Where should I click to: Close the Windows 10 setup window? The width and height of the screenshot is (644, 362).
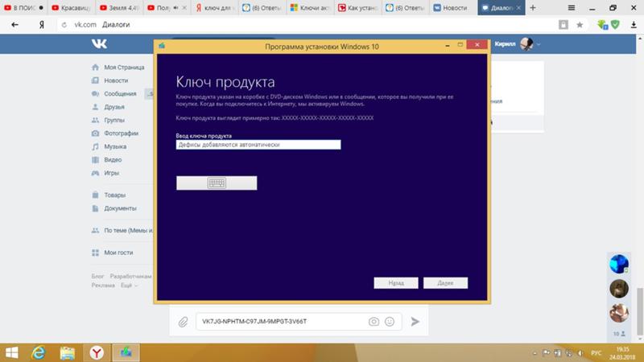[x=477, y=44]
